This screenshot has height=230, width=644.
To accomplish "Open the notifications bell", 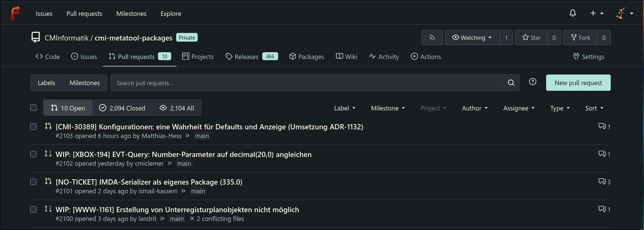I will pos(573,13).
